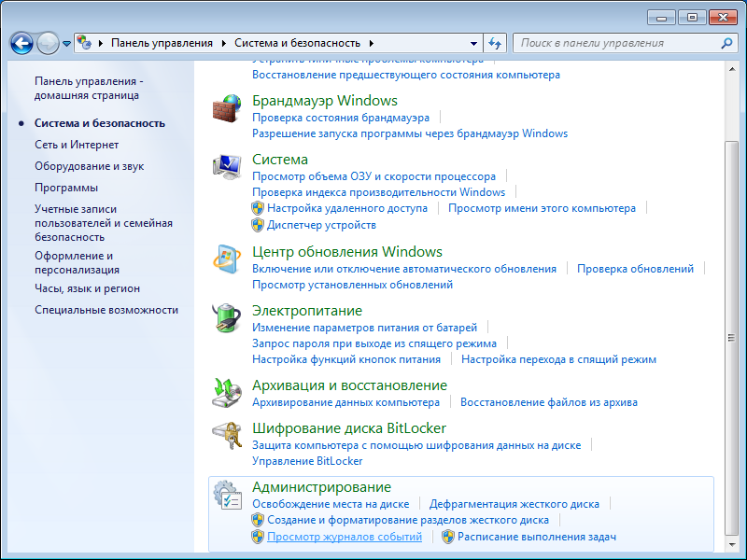This screenshot has width=747, height=560.
Task: Open Управление BitLocker link
Action: 307,461
